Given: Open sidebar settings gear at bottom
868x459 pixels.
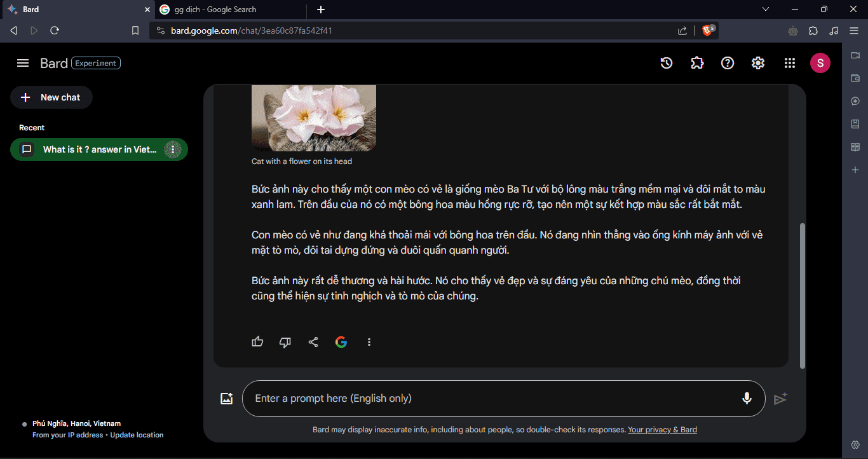Looking at the screenshot, I should pyautogui.click(x=855, y=444).
